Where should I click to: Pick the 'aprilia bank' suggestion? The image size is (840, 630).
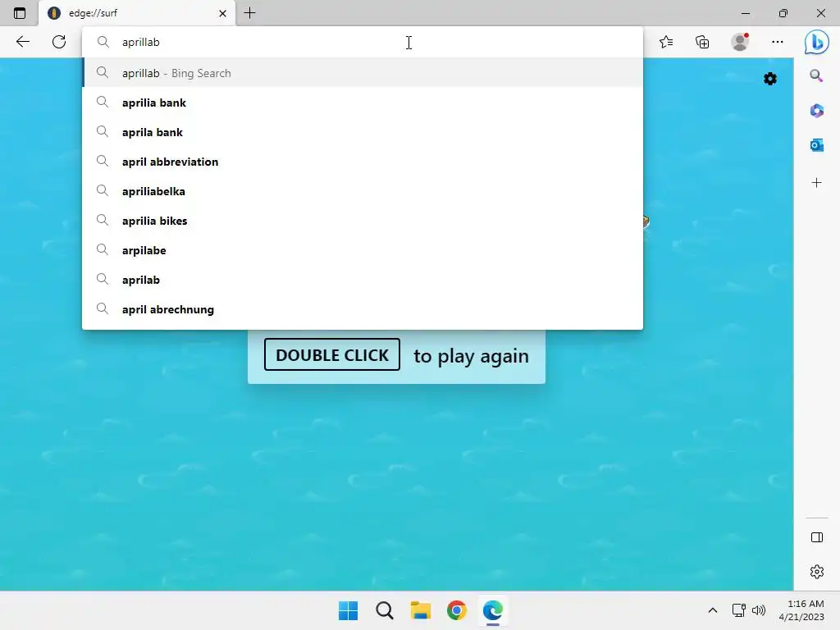pyautogui.click(x=363, y=103)
